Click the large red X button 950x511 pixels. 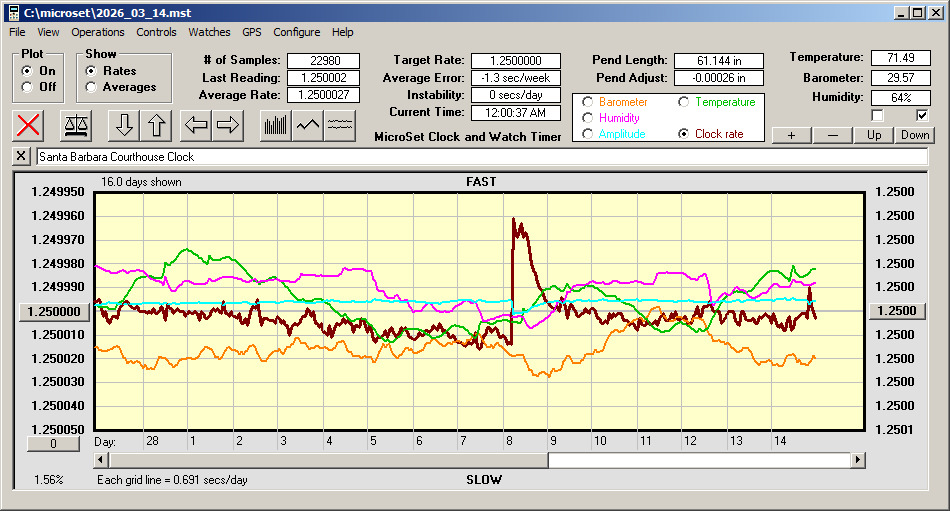[x=30, y=125]
